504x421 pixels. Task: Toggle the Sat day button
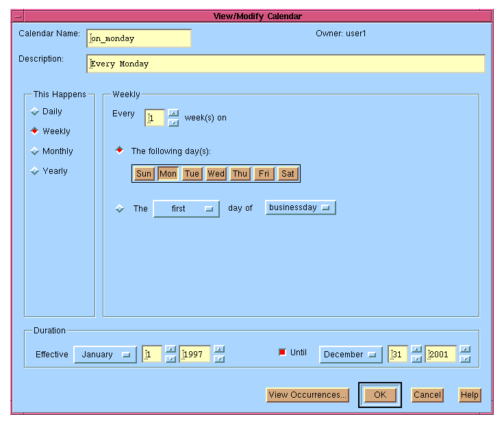tap(288, 174)
